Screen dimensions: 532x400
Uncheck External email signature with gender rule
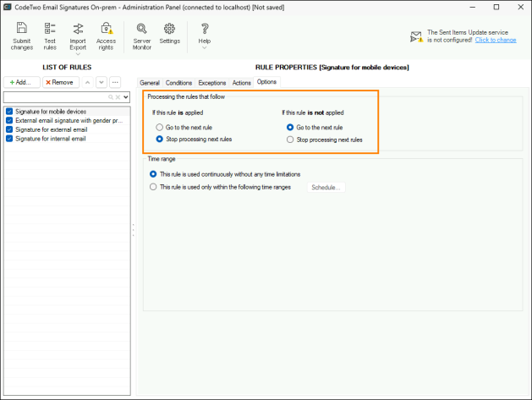tap(9, 120)
